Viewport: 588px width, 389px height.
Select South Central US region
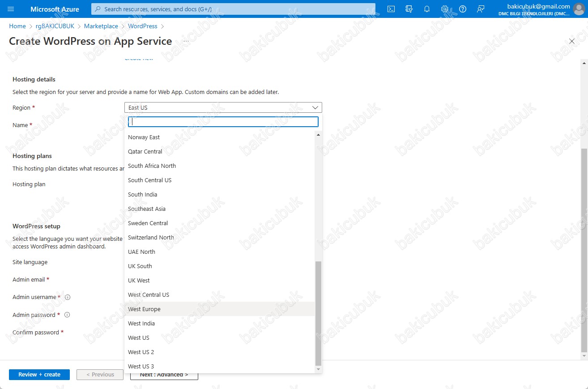click(x=220, y=180)
